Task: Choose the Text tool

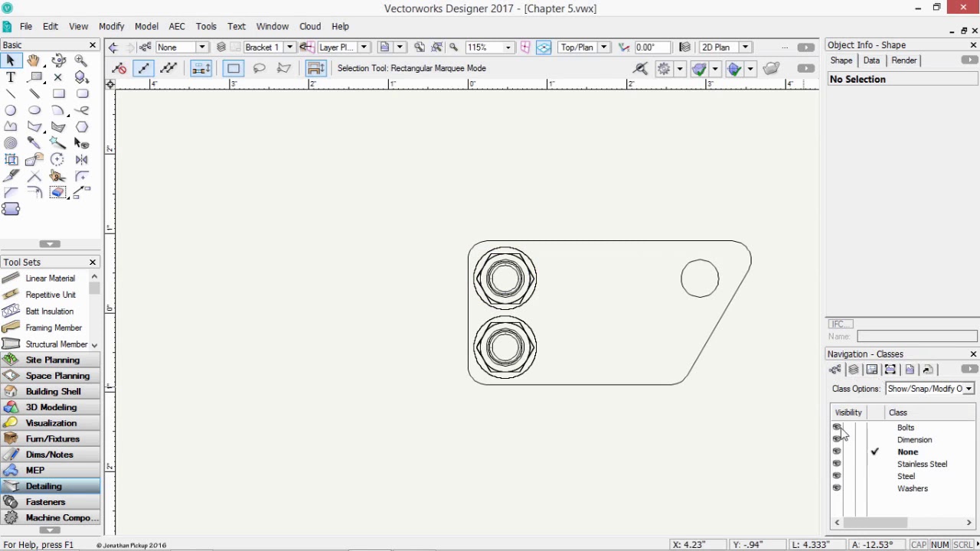Action: point(11,77)
